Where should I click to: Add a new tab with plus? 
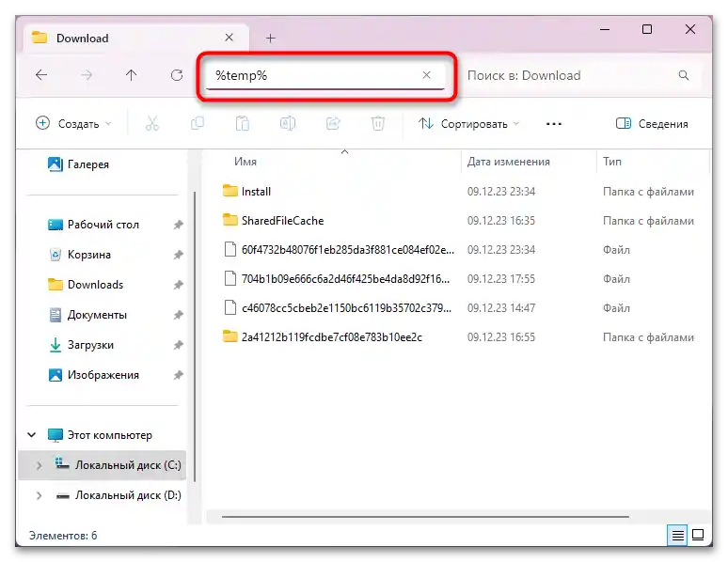[271, 38]
